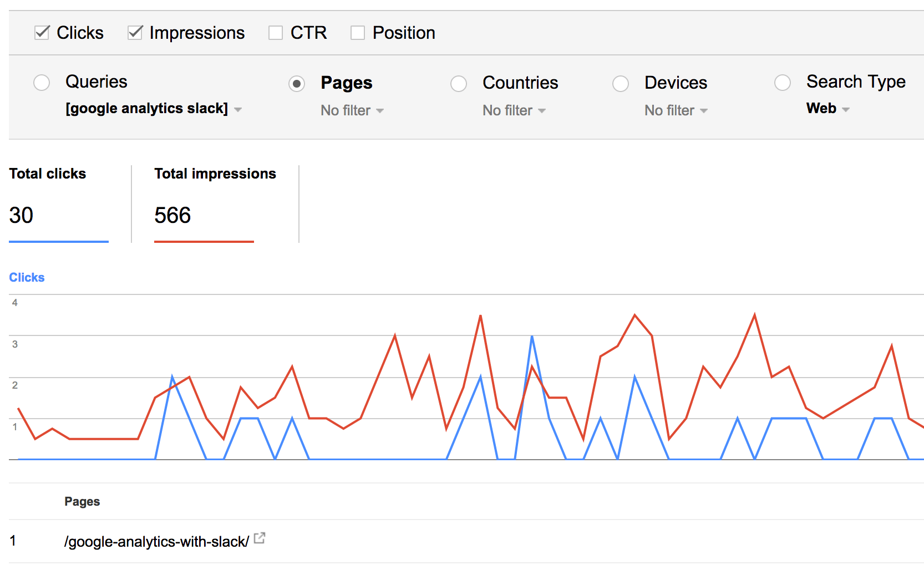Viewport: 924px width, 570px height.
Task: Expand the Countries No filter dropdown
Action: coord(514,111)
